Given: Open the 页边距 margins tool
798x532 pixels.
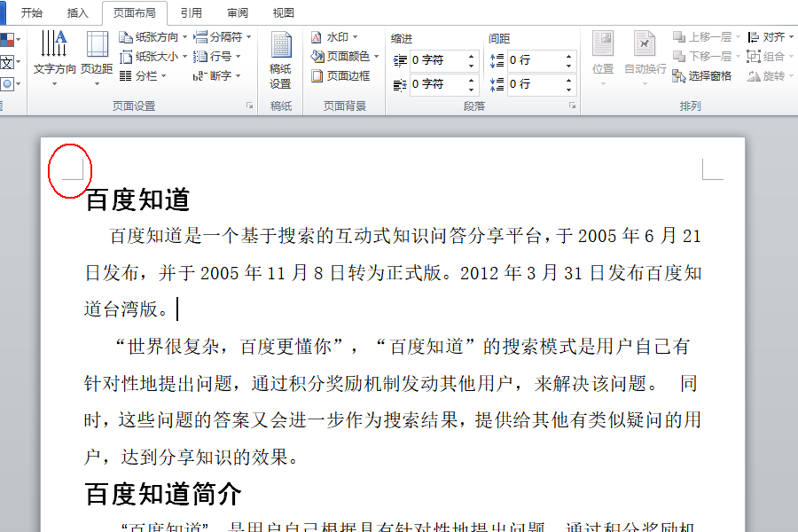Looking at the screenshot, I should (x=97, y=56).
